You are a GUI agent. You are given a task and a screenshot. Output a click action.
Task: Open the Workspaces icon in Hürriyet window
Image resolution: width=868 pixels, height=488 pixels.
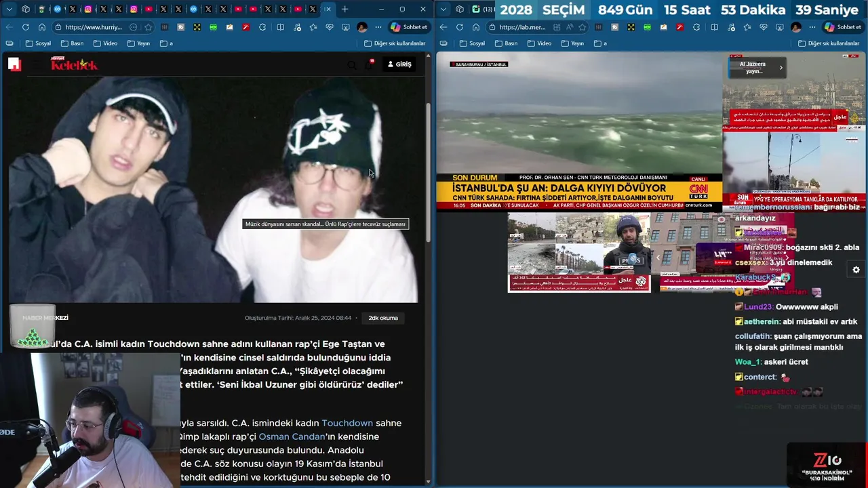click(x=26, y=9)
